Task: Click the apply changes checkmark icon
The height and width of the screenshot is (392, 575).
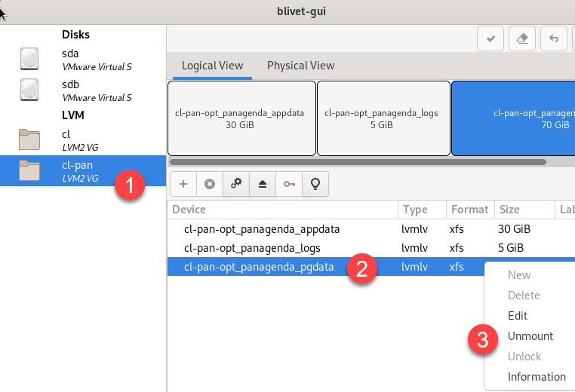Action: [490, 38]
